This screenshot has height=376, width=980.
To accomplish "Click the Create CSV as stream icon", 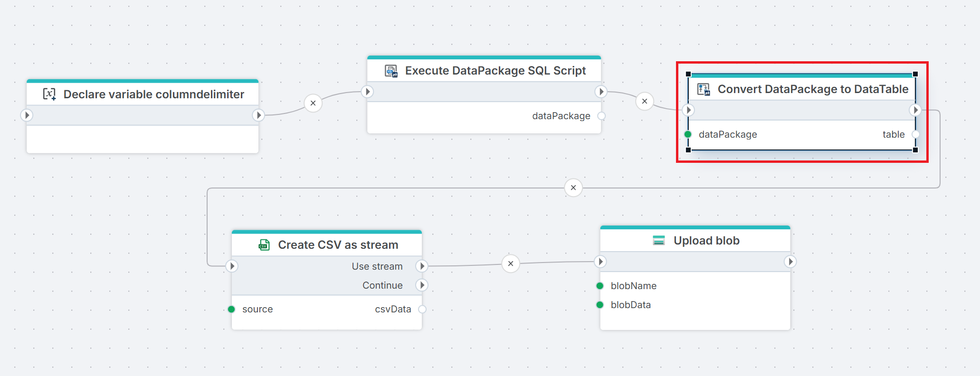I will coord(264,244).
